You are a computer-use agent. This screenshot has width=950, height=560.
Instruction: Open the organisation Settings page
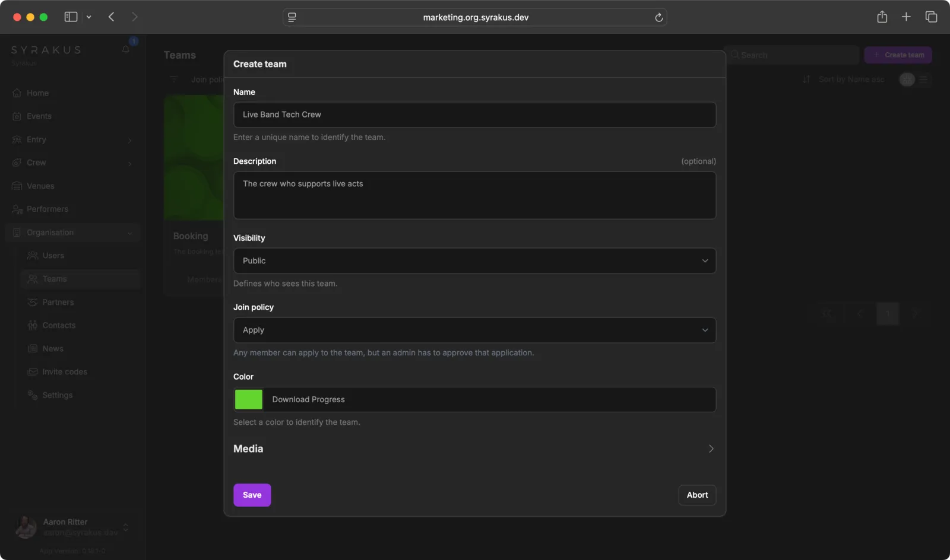(58, 394)
